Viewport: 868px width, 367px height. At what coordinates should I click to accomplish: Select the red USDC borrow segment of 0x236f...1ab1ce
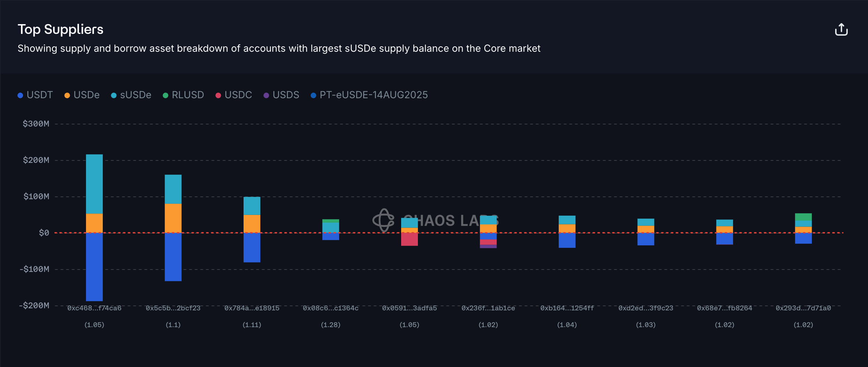click(488, 242)
